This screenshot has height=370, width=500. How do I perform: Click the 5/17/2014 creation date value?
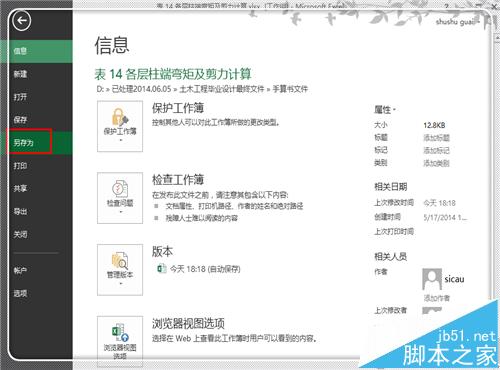[445, 218]
